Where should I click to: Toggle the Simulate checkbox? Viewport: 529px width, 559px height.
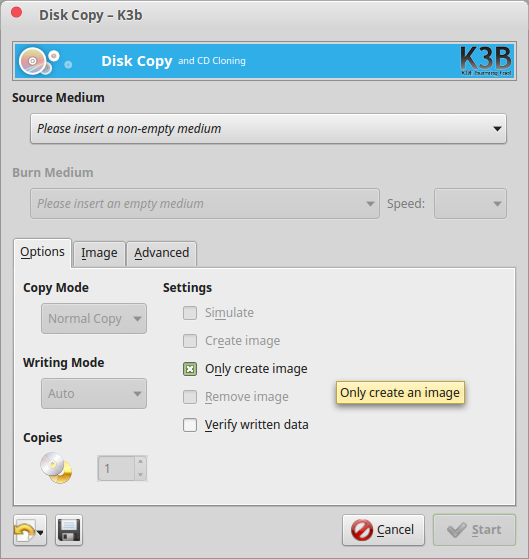(x=190, y=313)
